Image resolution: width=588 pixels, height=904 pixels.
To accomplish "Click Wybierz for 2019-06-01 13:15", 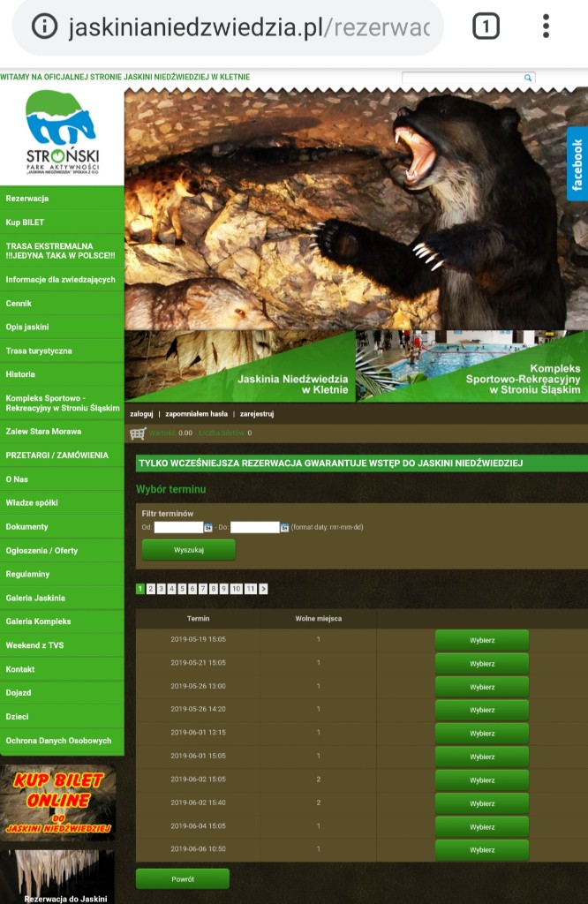I will 482,734.
